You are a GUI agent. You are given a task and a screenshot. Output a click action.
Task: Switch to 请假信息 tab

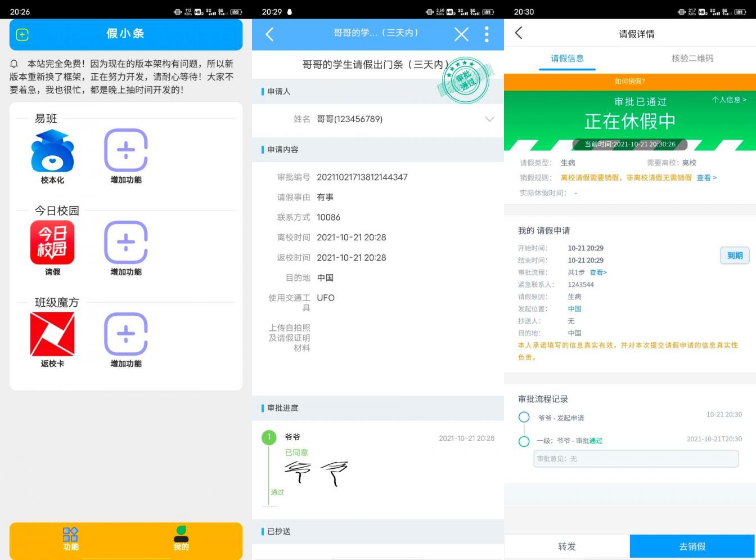567,59
